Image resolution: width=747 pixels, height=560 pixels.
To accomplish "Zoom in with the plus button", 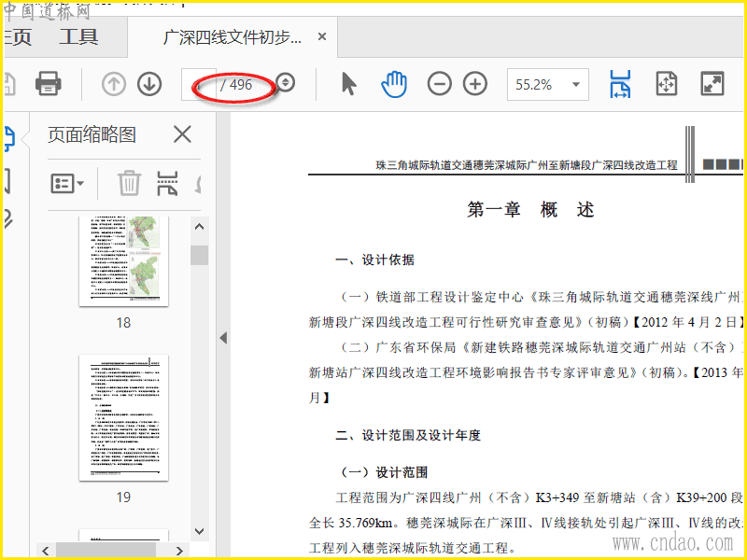I will 475,84.
